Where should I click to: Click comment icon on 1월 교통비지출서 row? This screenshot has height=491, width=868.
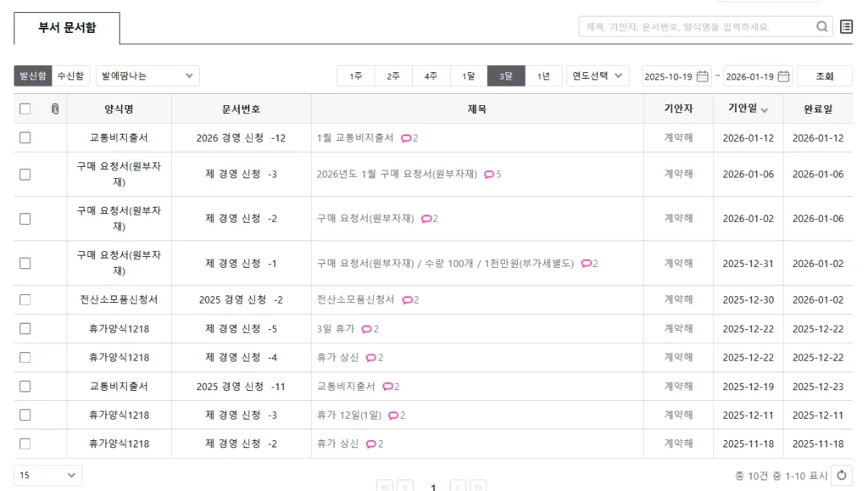tap(406, 138)
